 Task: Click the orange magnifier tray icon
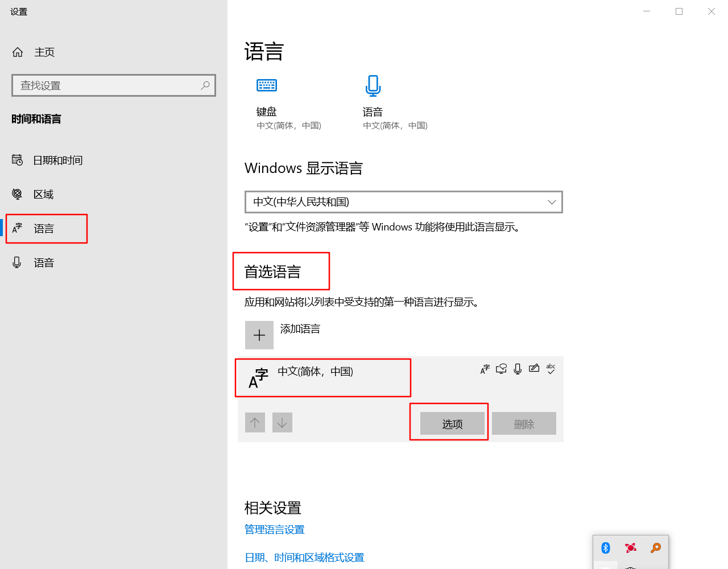pyautogui.click(x=656, y=548)
